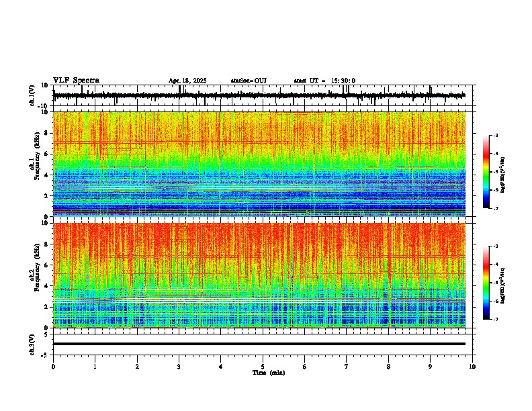The width and height of the screenshot is (532, 411).
Task: Click the ch.2 color scale log(PSD) unit label
Action: 503,285
